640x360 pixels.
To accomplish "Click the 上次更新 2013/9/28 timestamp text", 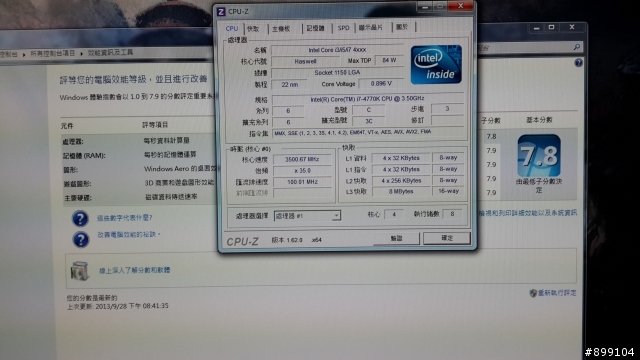I will (118, 306).
